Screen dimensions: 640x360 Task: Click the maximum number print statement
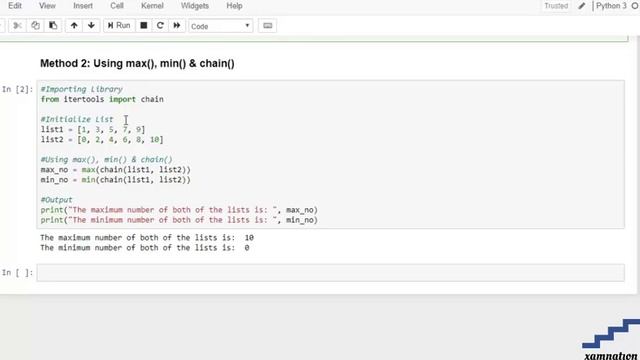click(179, 210)
